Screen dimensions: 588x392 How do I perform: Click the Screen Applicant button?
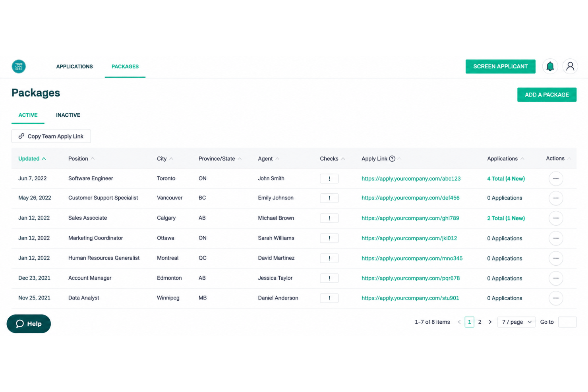pos(501,66)
